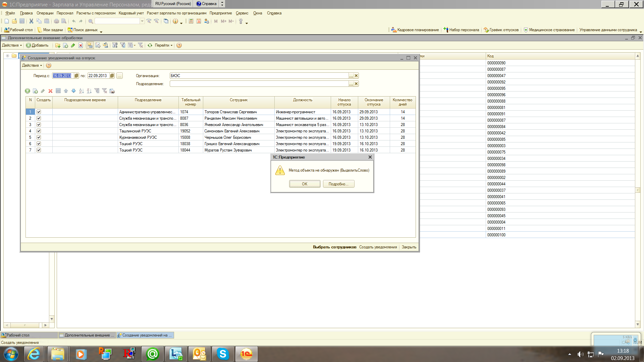
Task: Expand the tree root node plus sign
Action: point(7,56)
